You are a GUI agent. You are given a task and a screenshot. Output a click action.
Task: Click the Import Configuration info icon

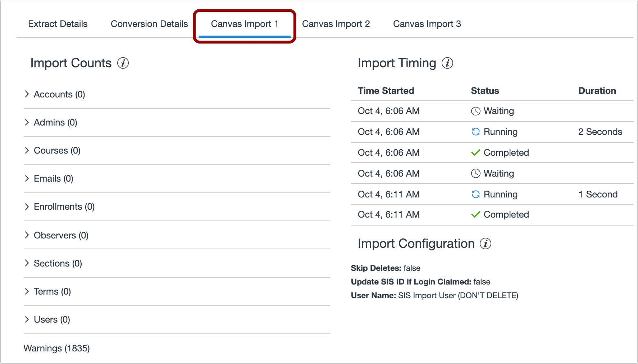pos(486,244)
